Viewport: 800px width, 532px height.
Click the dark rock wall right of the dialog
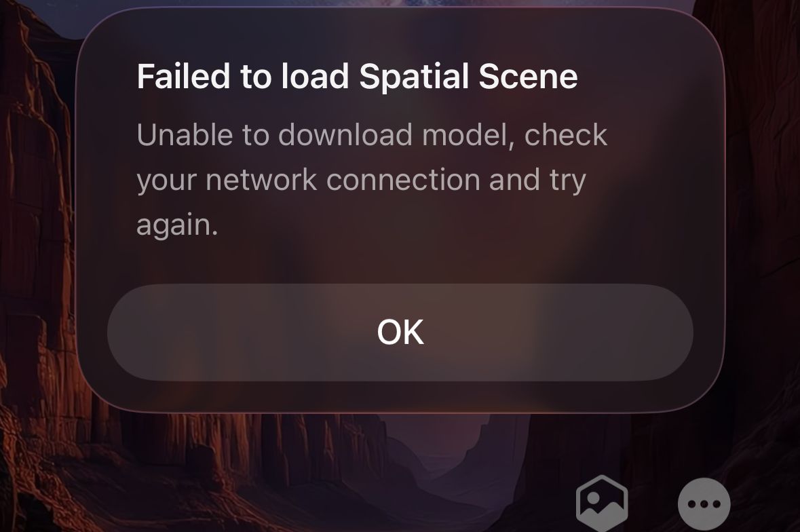tap(763, 229)
